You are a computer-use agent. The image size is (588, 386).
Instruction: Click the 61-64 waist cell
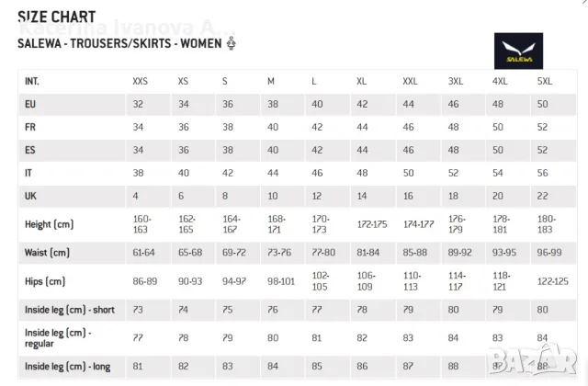tap(143, 252)
